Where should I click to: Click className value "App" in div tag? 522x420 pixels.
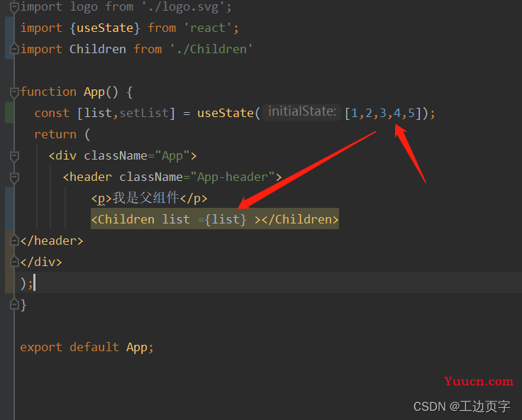[172, 156]
